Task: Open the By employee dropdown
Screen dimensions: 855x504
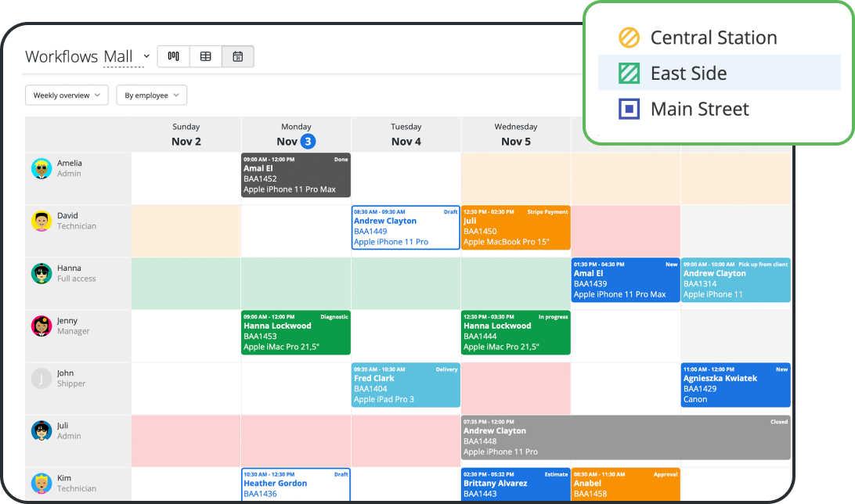Action: [x=152, y=95]
